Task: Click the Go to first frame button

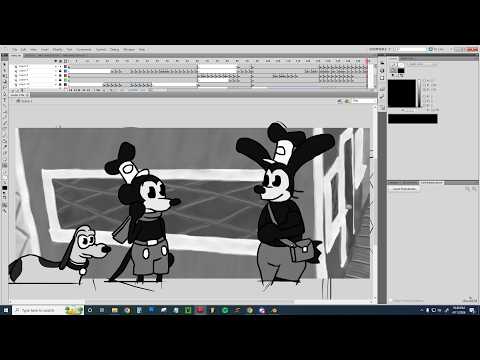Action: [x=71, y=90]
